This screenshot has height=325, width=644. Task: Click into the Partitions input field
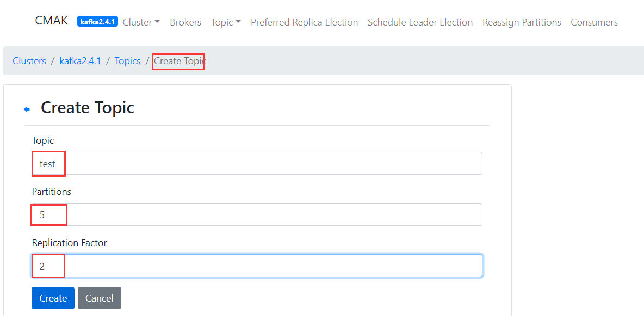(x=257, y=214)
